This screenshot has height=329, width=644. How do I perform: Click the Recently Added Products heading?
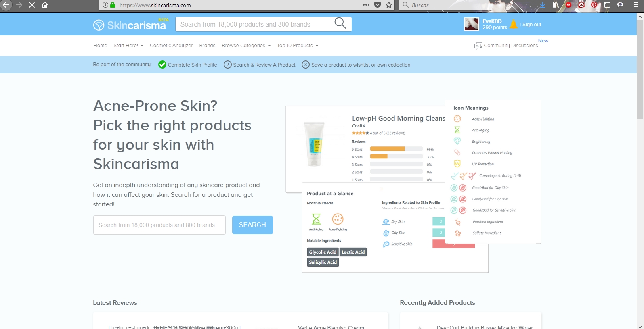click(437, 303)
